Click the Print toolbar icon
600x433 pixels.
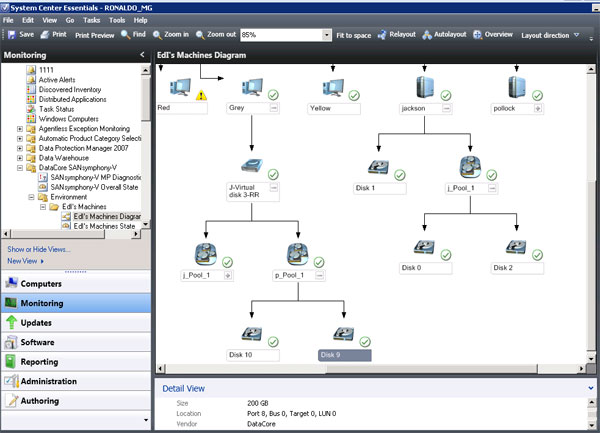[45, 35]
